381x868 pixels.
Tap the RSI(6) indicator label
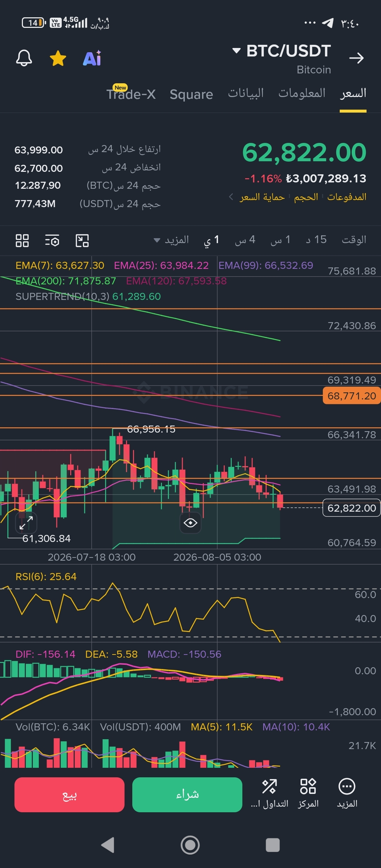tap(46, 577)
